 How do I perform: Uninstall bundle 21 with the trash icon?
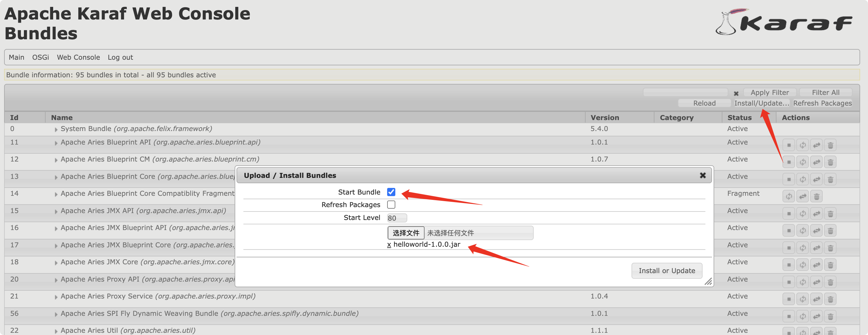coord(830,299)
